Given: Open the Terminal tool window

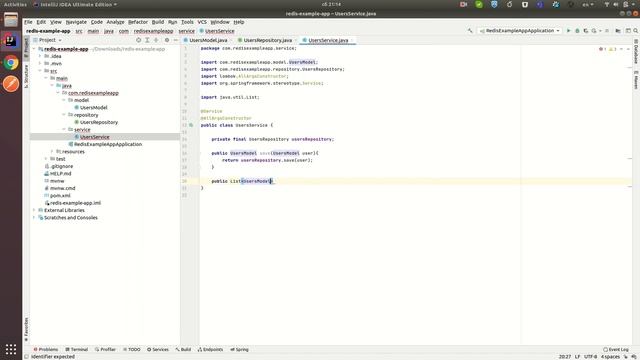Looking at the screenshot, I should pos(76,350).
